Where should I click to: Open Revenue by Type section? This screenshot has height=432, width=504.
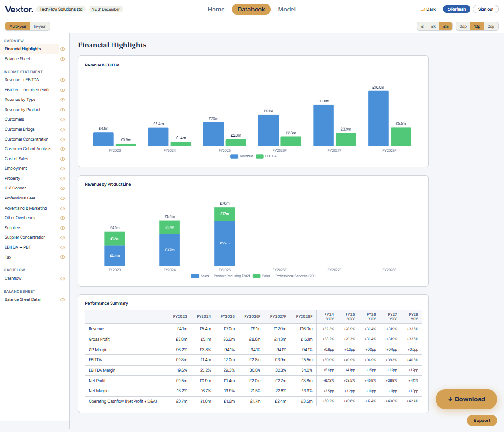point(20,100)
